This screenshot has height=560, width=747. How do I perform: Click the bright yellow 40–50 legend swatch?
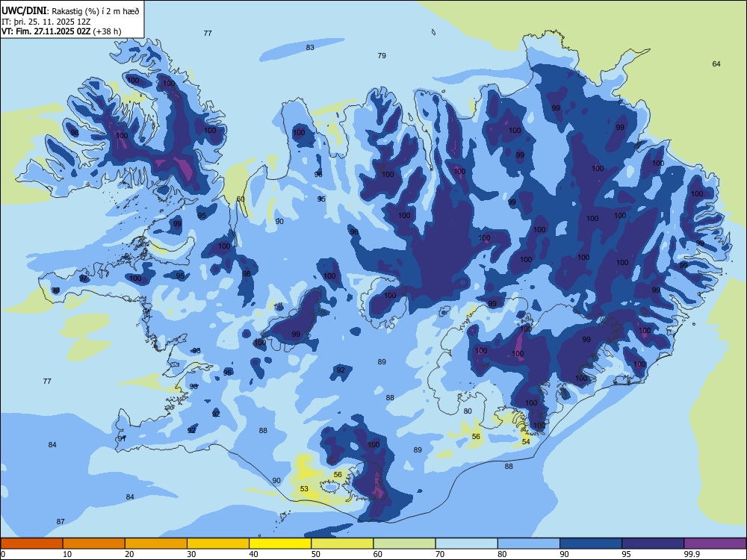point(280,544)
